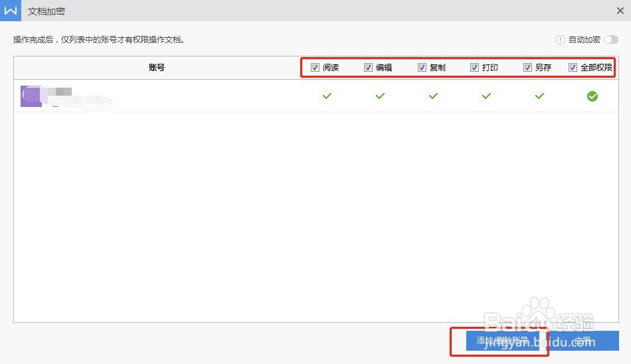Select the purple account avatar

pyautogui.click(x=31, y=96)
